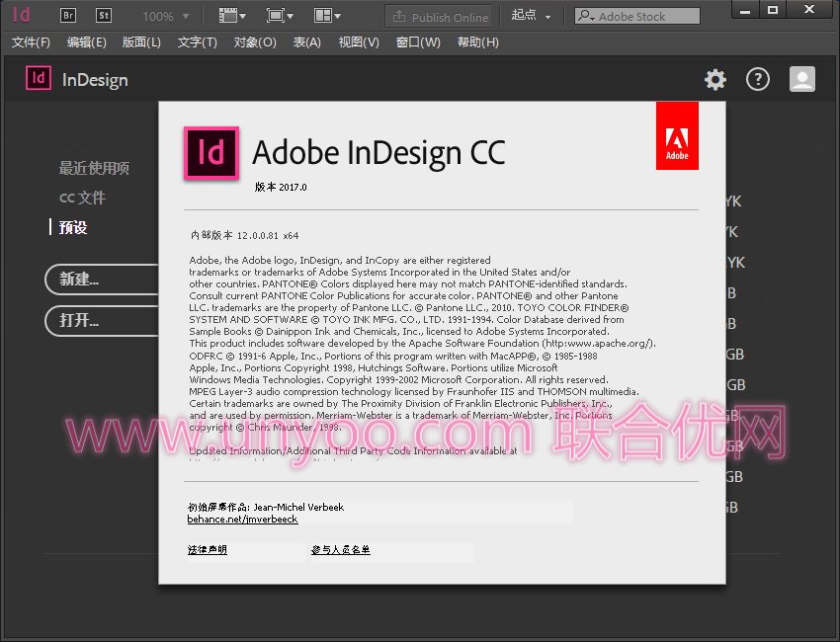Open Adobe Stock via St icon

pyautogui.click(x=104, y=15)
